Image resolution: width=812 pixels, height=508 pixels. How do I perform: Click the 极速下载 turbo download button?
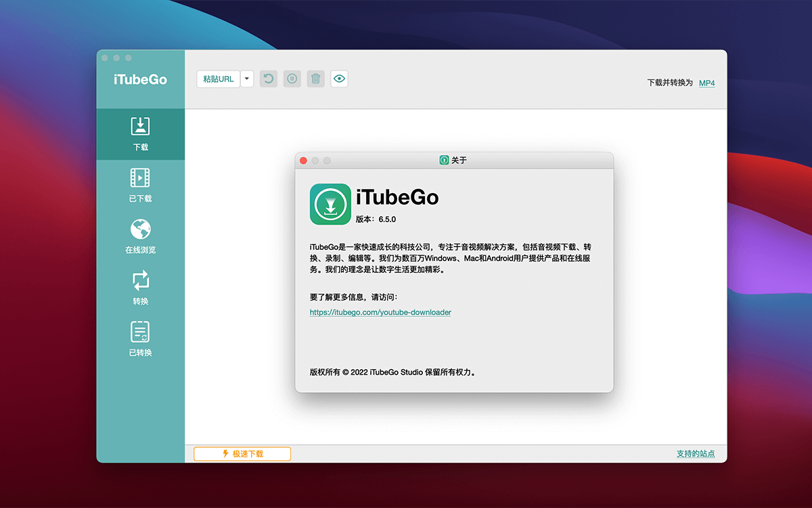point(242,454)
